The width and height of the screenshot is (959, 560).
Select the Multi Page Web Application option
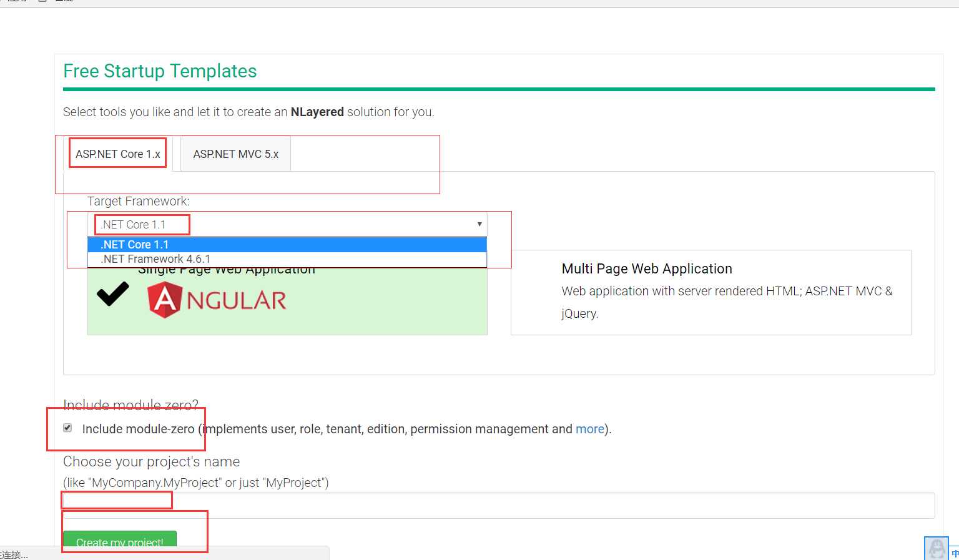711,292
